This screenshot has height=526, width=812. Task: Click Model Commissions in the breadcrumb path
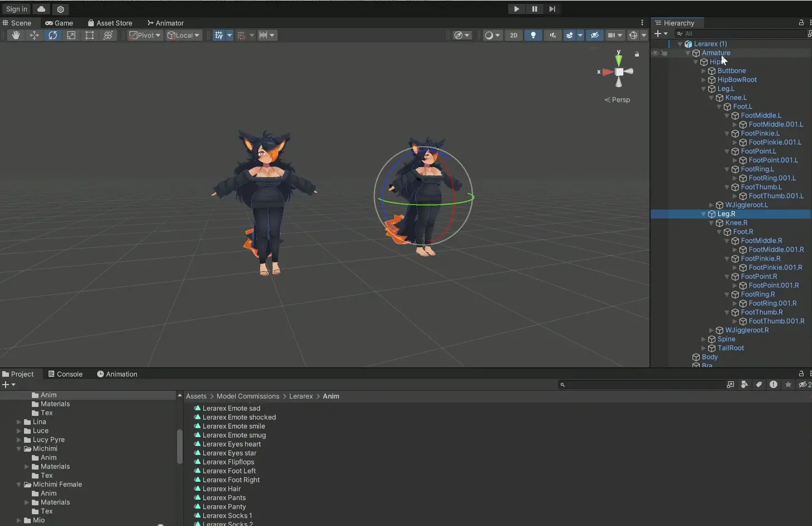[x=247, y=396]
